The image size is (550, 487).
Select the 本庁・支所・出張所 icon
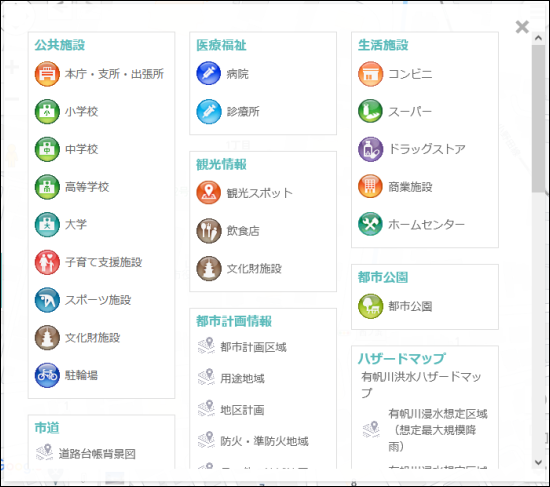[x=47, y=74]
